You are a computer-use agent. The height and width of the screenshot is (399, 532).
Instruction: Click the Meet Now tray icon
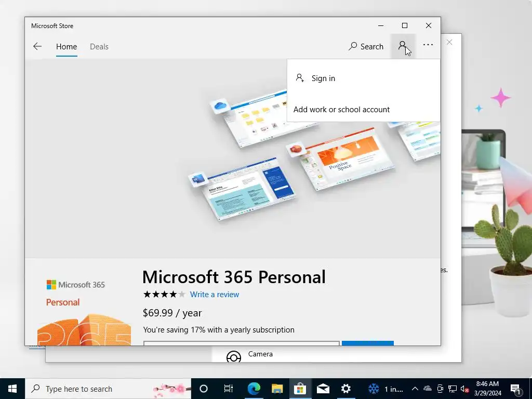tap(440, 389)
